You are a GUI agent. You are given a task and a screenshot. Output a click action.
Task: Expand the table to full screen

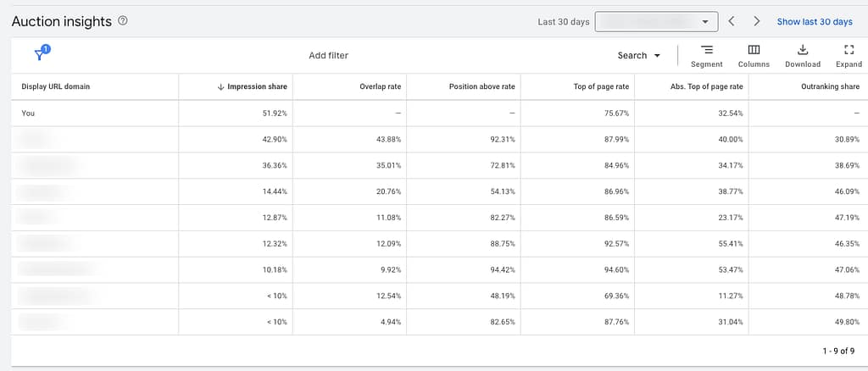(849, 56)
